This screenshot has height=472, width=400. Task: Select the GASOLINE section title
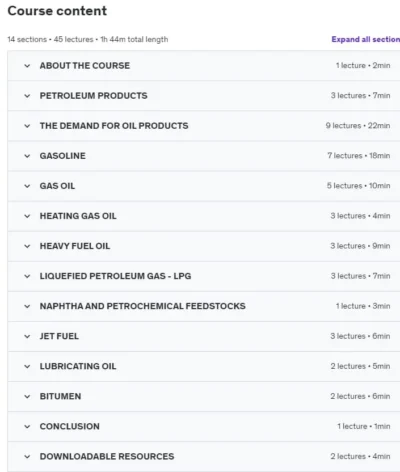click(63, 156)
